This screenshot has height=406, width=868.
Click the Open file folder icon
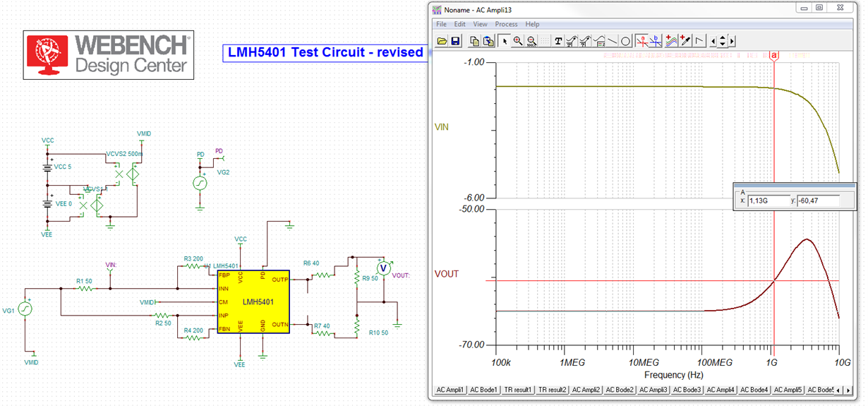tap(442, 41)
